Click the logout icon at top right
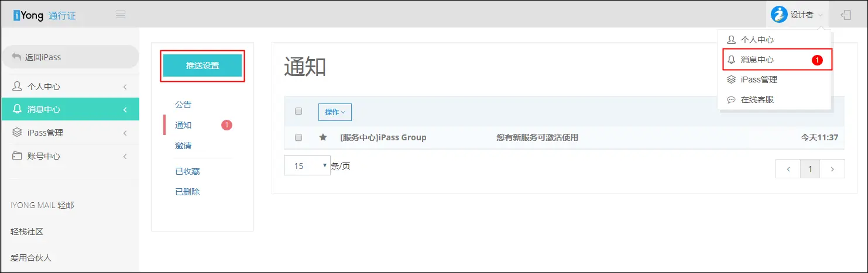 tap(846, 15)
